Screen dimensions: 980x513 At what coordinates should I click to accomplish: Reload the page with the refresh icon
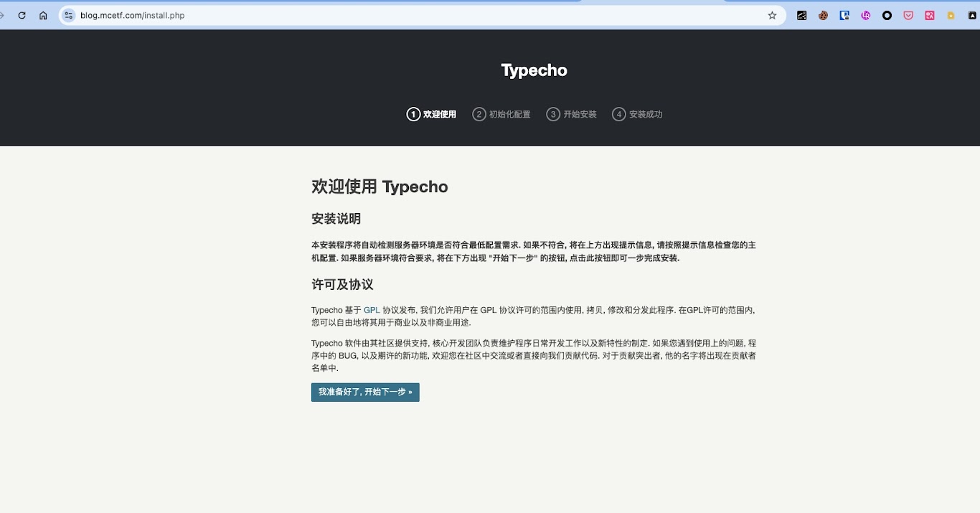[22, 15]
